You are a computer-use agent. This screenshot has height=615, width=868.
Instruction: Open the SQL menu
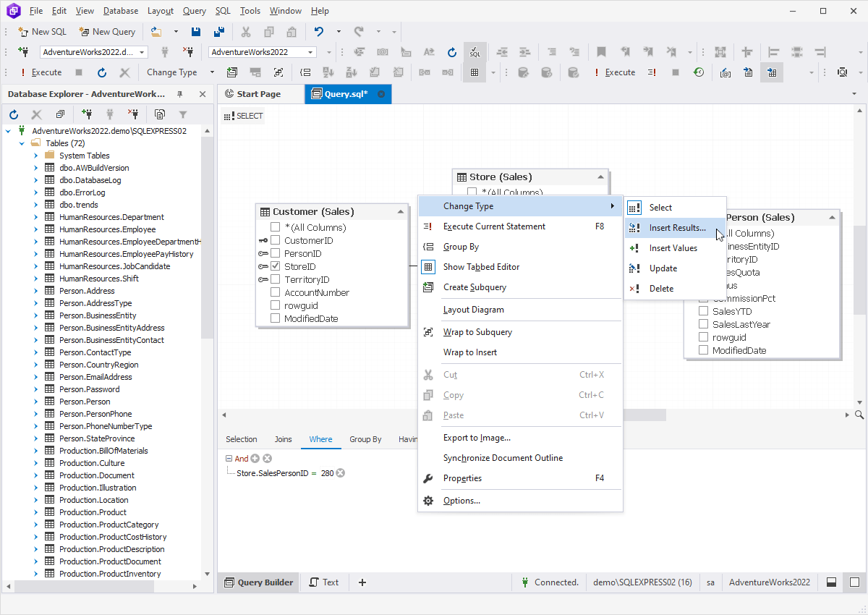pyautogui.click(x=223, y=11)
